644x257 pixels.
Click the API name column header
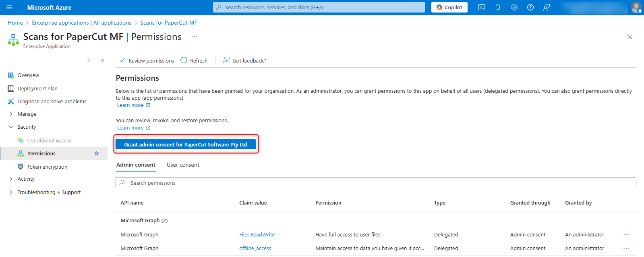[132, 203]
